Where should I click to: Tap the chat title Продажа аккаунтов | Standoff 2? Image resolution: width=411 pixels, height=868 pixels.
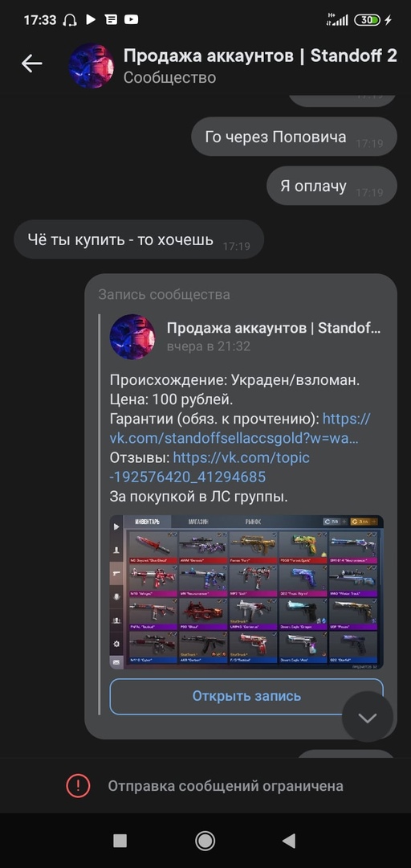[260, 55]
